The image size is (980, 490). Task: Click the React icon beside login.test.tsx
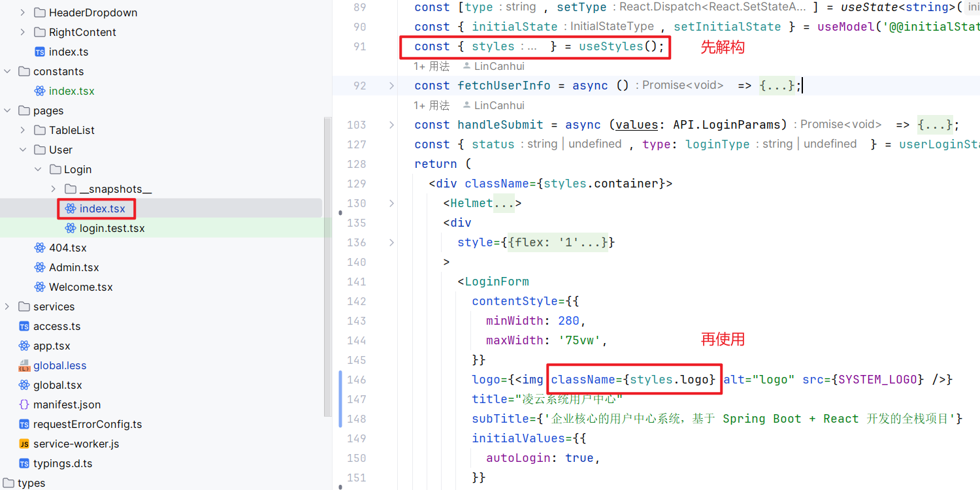pyautogui.click(x=71, y=228)
